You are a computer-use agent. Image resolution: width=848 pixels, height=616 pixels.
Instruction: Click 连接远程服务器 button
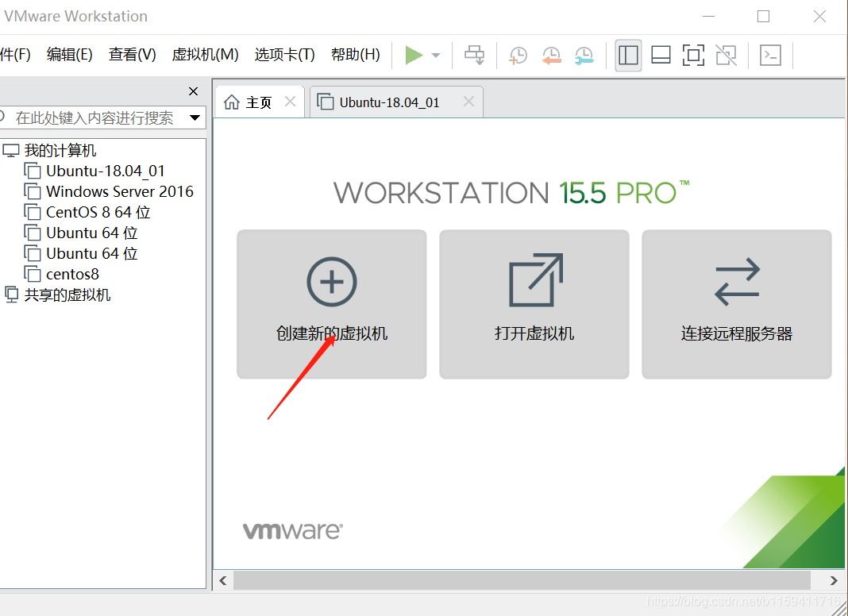(737, 304)
